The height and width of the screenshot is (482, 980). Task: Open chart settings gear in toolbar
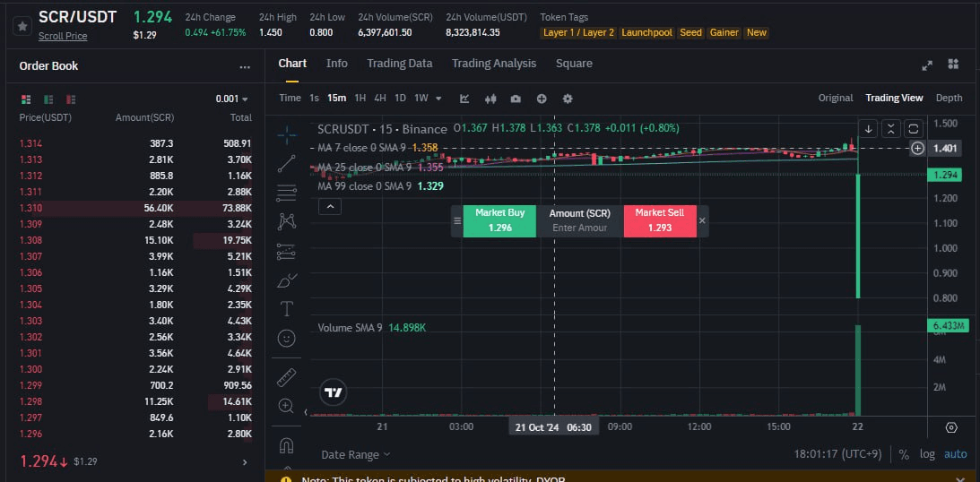(x=568, y=99)
